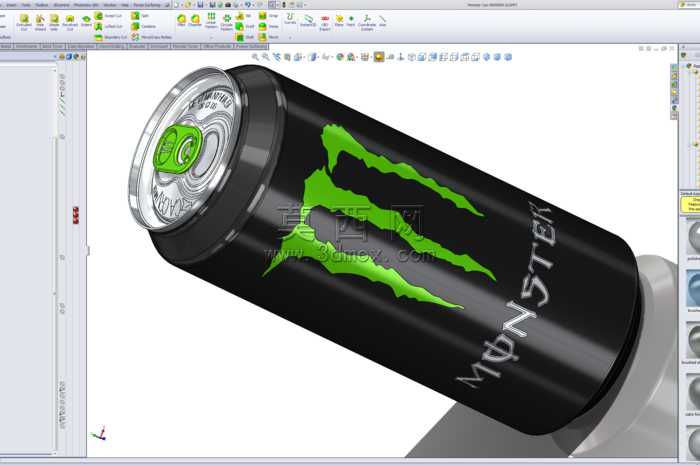Select the Dome feature tool

(268, 26)
